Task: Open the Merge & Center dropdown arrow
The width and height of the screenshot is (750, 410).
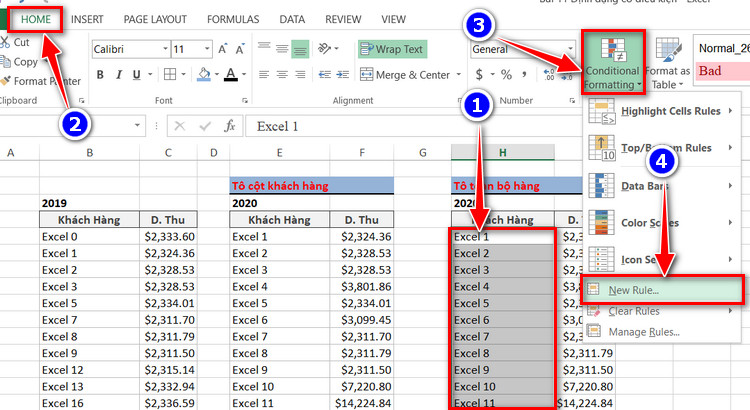Action: pyautogui.click(x=459, y=75)
